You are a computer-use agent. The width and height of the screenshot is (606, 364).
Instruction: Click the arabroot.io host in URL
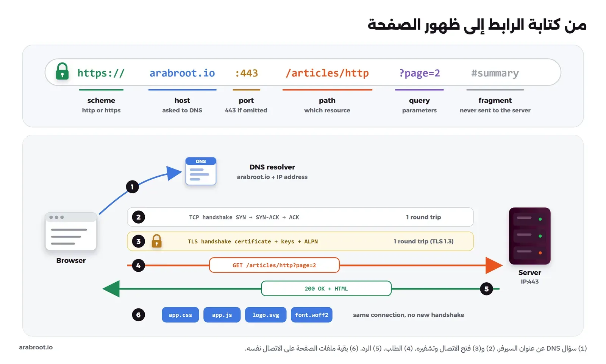coord(182,73)
